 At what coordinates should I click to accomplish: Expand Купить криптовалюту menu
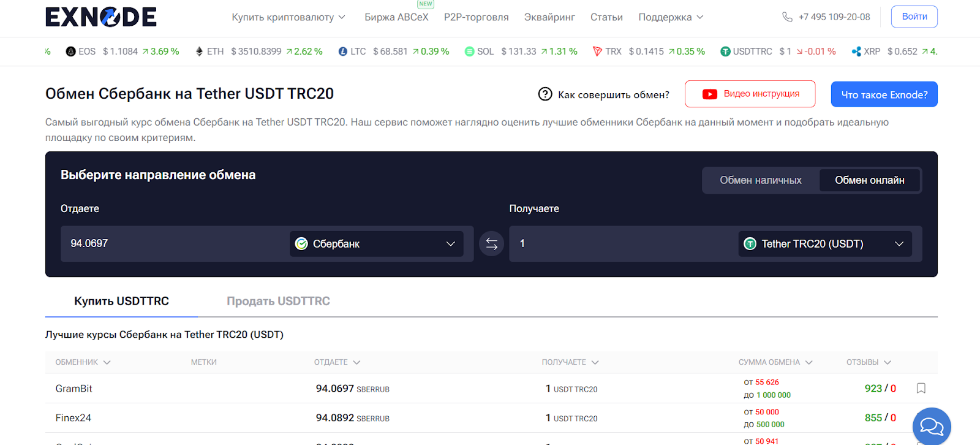coord(288,17)
